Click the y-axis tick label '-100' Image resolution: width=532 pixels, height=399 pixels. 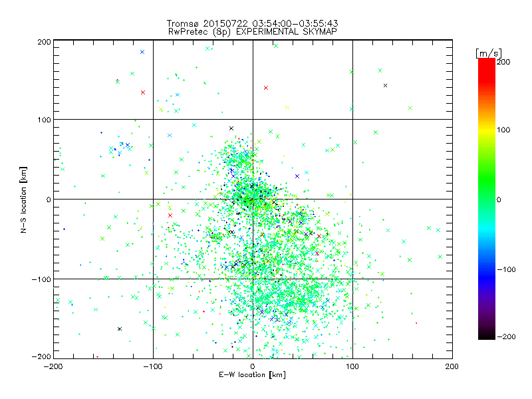pos(41,279)
